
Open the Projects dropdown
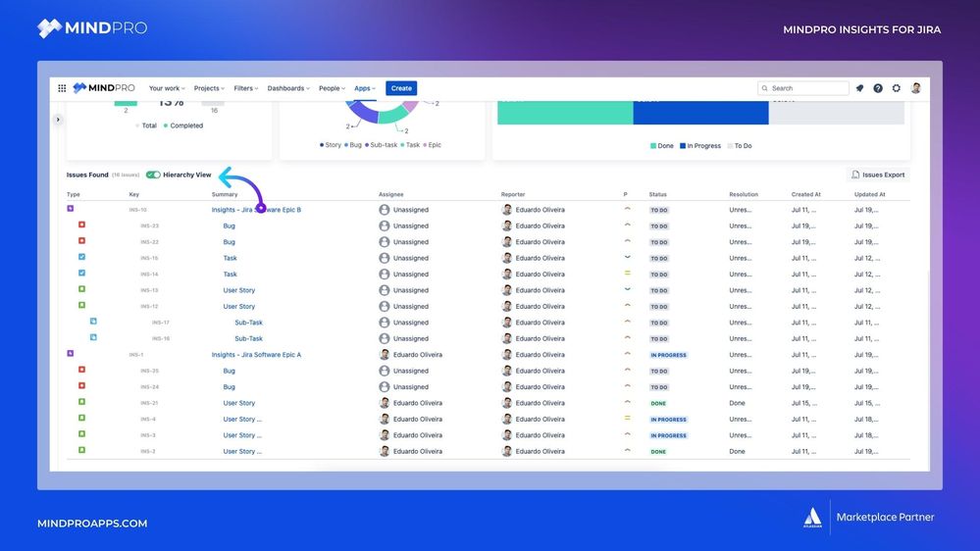209,88
